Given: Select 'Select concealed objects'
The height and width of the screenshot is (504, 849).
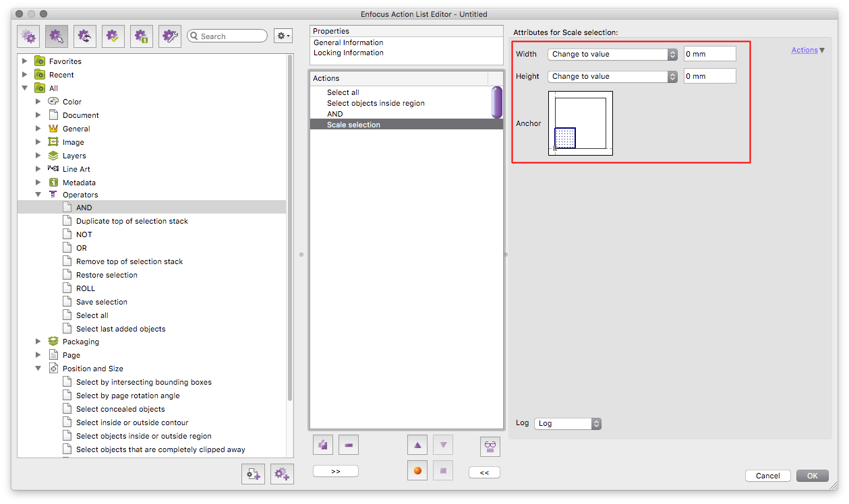Looking at the screenshot, I should 121,409.
